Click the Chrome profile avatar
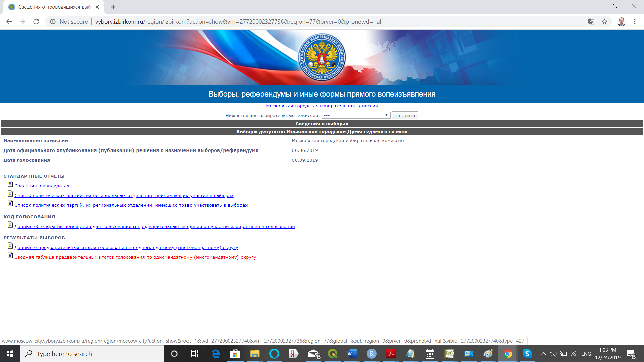Screen dimensions: 644x362 click(x=621, y=22)
